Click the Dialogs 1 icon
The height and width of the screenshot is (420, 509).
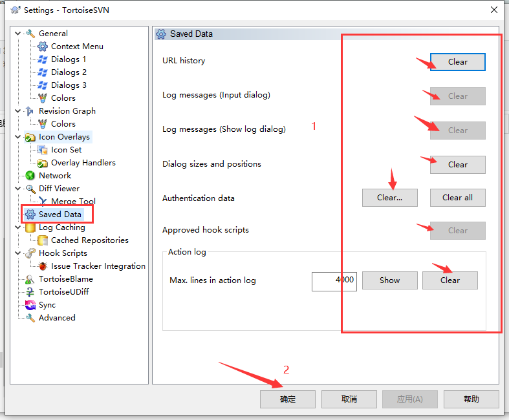pos(43,59)
